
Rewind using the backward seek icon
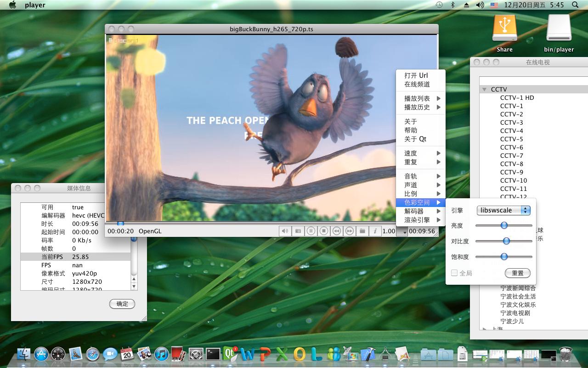337,230
